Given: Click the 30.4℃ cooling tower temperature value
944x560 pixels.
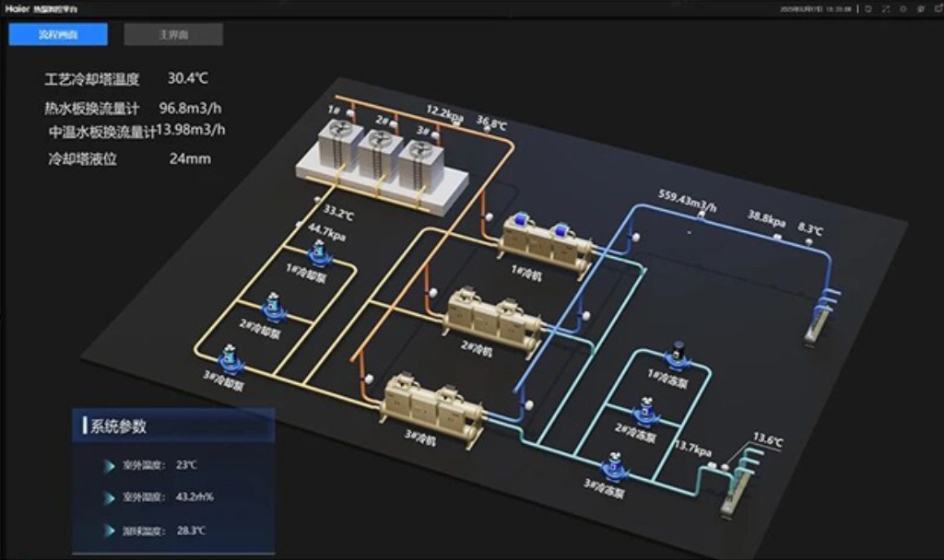Looking at the screenshot, I should 188,78.
